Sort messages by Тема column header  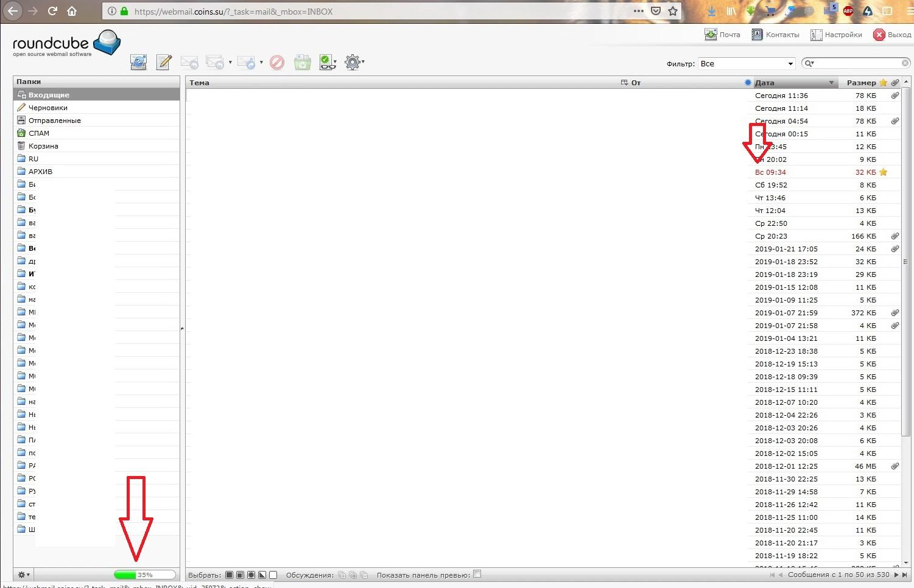pos(199,83)
